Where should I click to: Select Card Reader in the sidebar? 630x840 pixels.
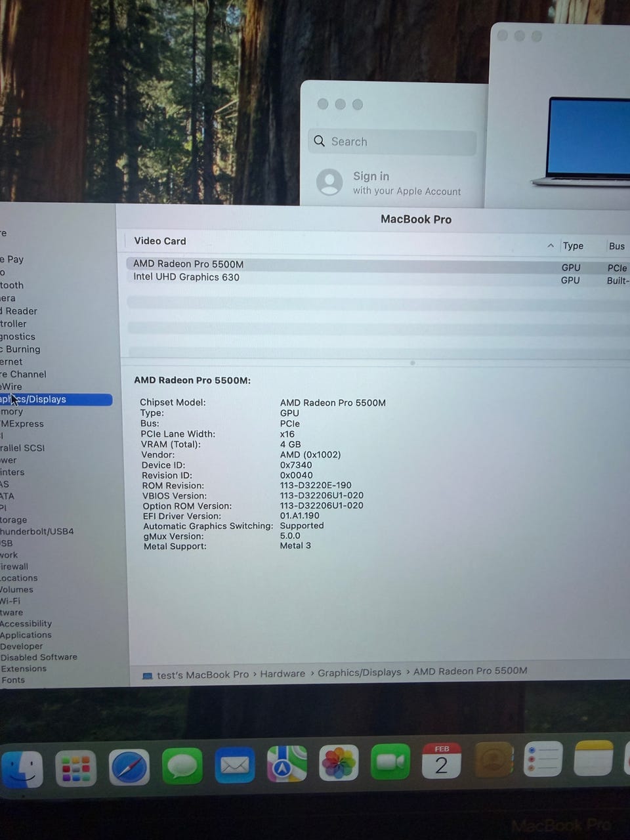pos(19,311)
